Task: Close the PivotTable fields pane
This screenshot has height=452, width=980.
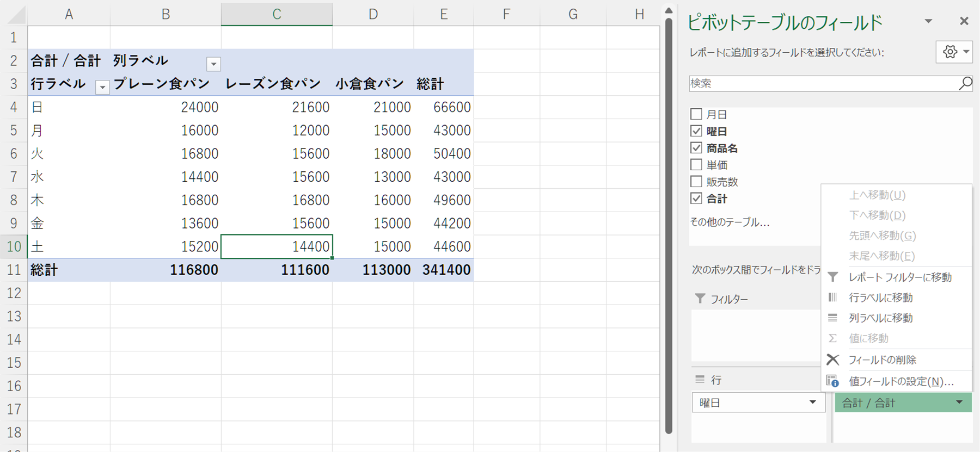Action: (x=964, y=21)
